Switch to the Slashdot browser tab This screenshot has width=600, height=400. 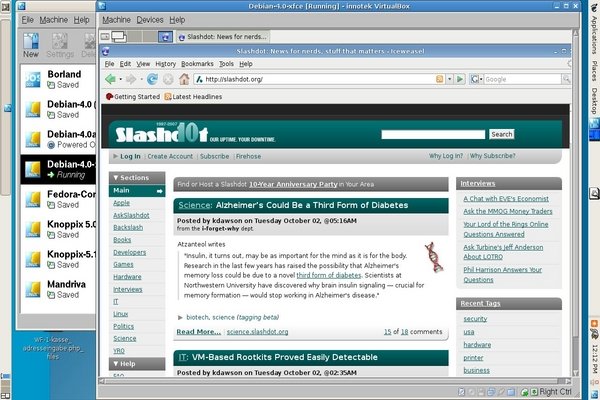(x=220, y=37)
